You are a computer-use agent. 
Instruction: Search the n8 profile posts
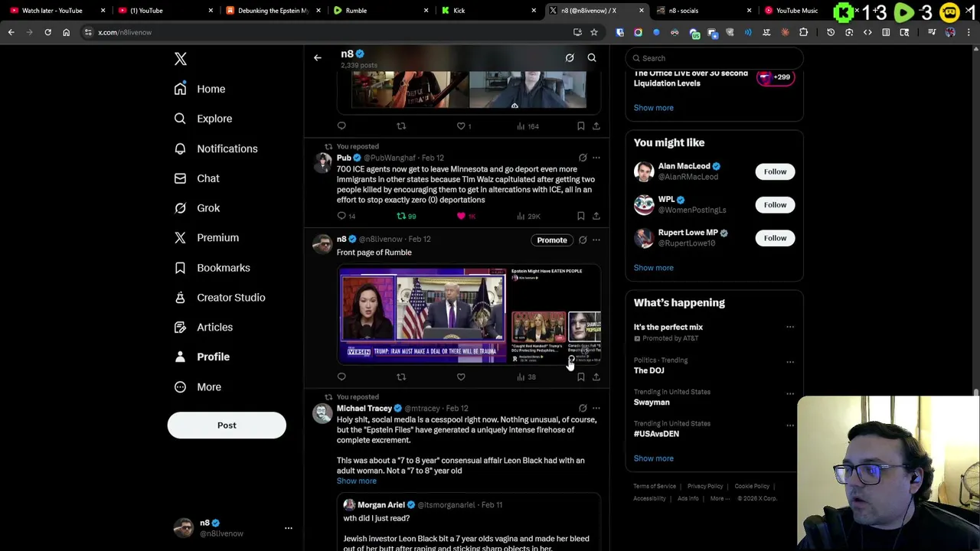tap(592, 57)
